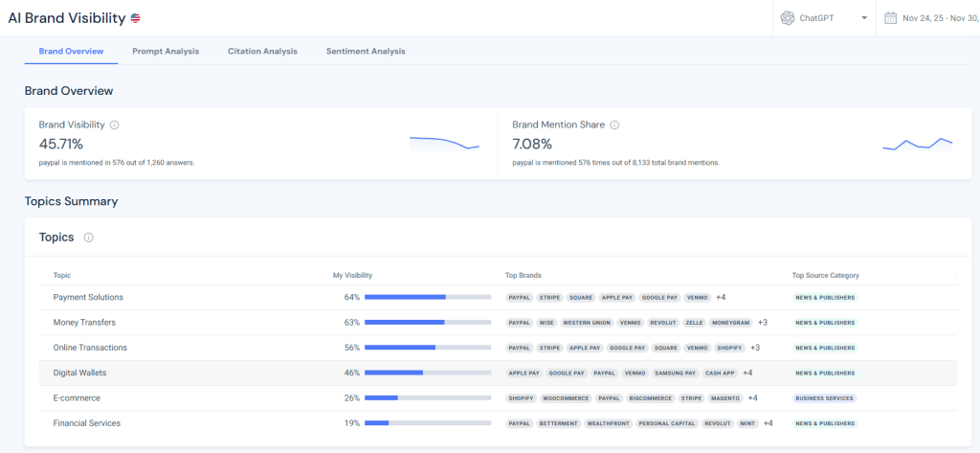Expand the +3 brands in Money Transfers row
The image size is (980, 453).
[x=763, y=323]
